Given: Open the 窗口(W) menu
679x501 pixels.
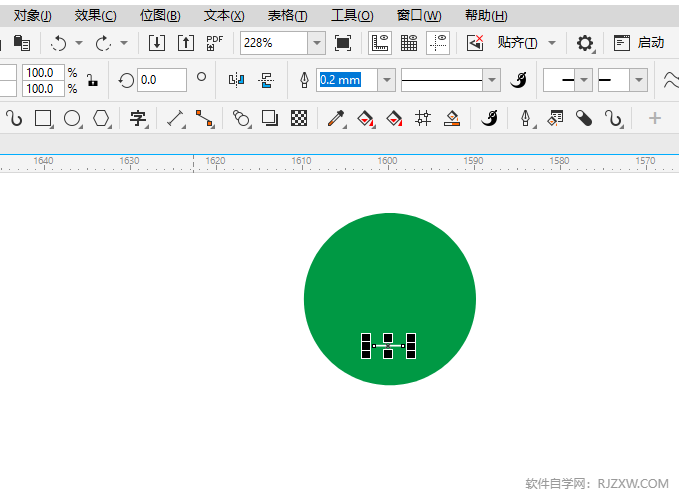Looking at the screenshot, I should (419, 16).
